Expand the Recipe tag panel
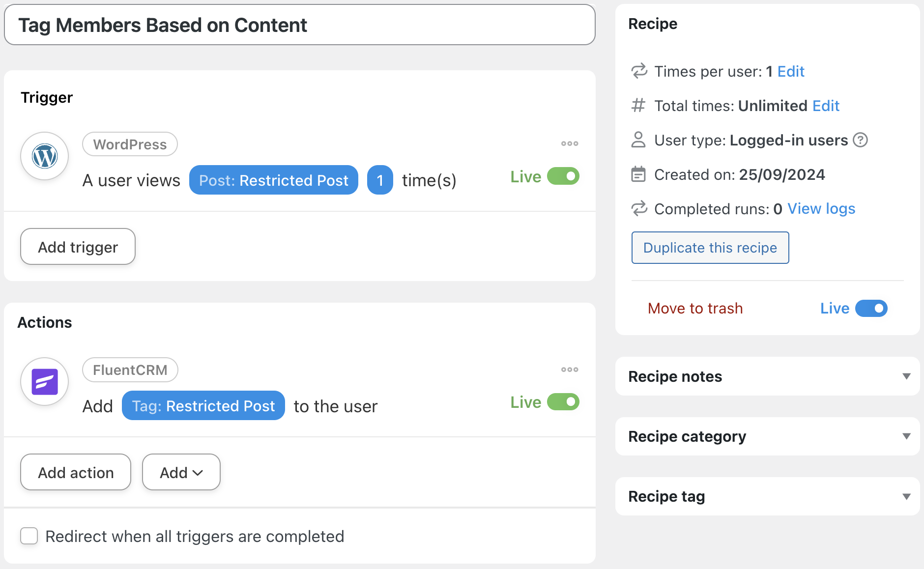 click(x=906, y=496)
